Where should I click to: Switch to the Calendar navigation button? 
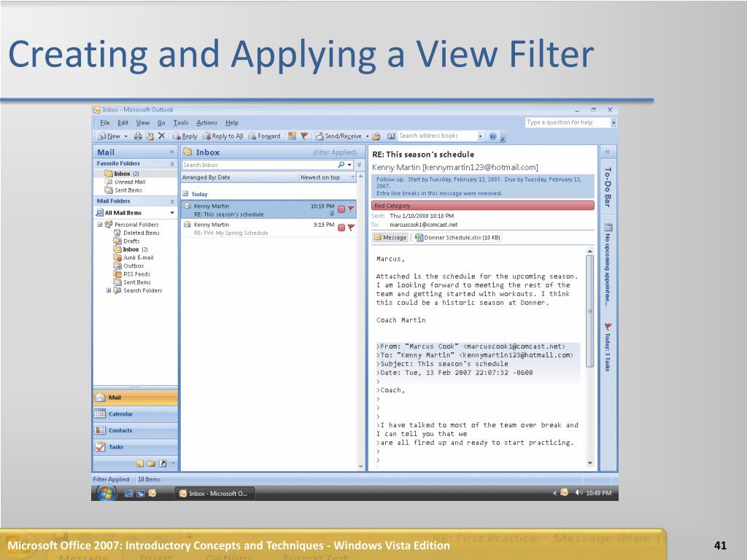pyautogui.click(x=135, y=414)
